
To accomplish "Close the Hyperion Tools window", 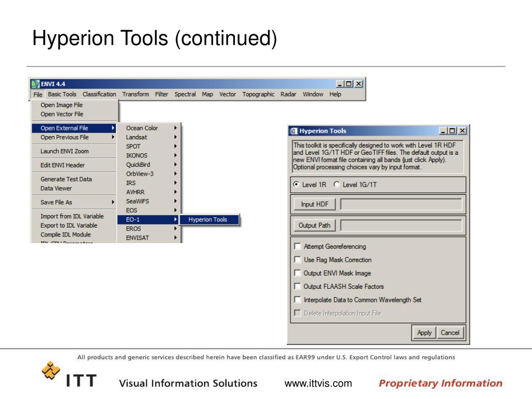I will coord(462,130).
